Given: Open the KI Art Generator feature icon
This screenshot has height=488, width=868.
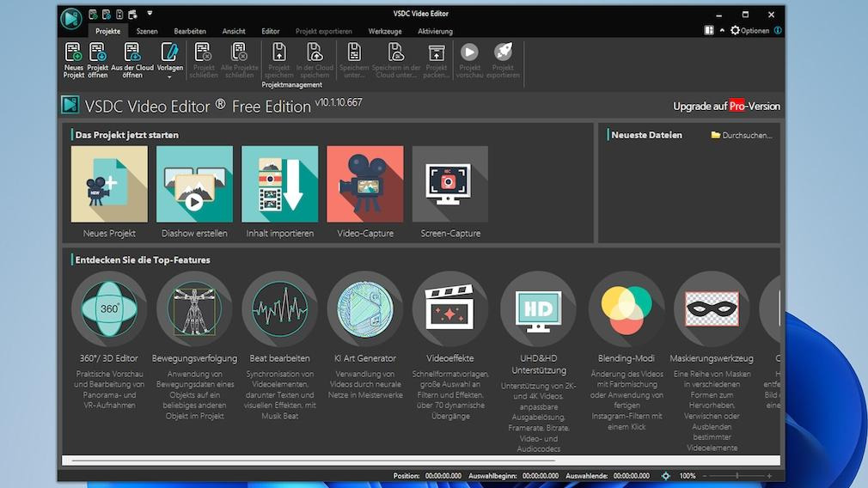Looking at the screenshot, I should (x=364, y=308).
